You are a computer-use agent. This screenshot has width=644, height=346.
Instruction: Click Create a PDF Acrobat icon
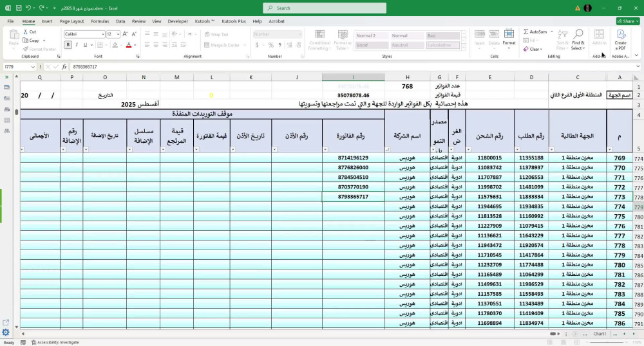(x=620, y=39)
